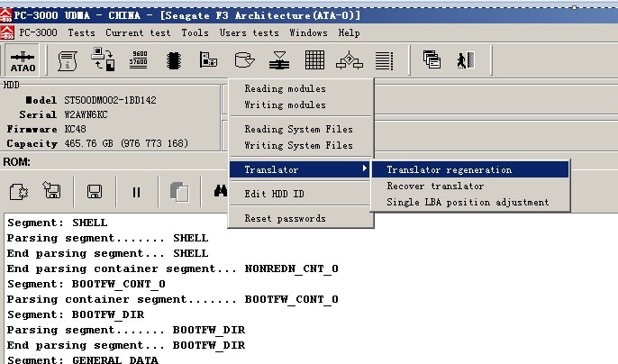Click the floppy disk save icon
618x364 pixels.
click(x=95, y=192)
